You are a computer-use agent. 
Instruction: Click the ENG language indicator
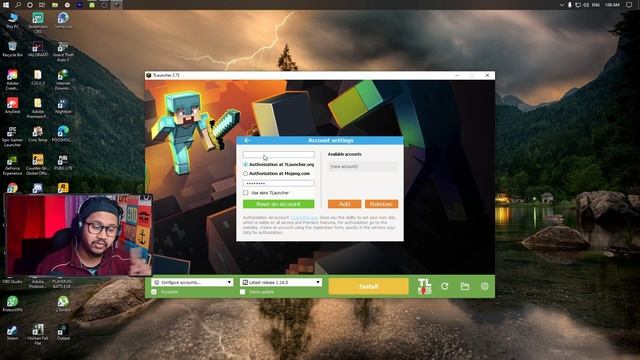click(596, 5)
